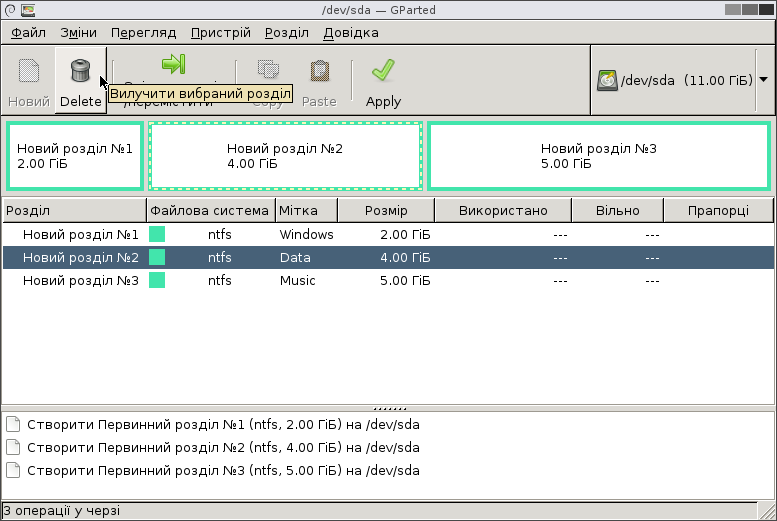Viewport: 777px width, 521px height.
Task: Select the 5.00 ГіБ Новий розділ №3 disk map block
Action: tap(598, 156)
